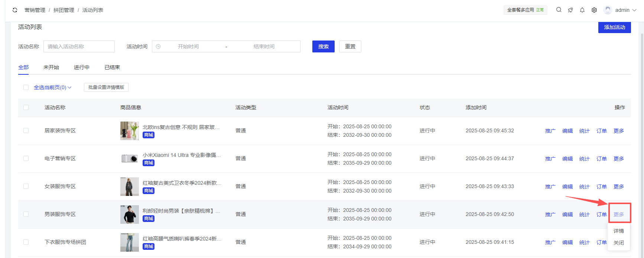Open the search magnifier icon in header
Viewport: 644px width, 258px height.
pyautogui.click(x=559, y=10)
